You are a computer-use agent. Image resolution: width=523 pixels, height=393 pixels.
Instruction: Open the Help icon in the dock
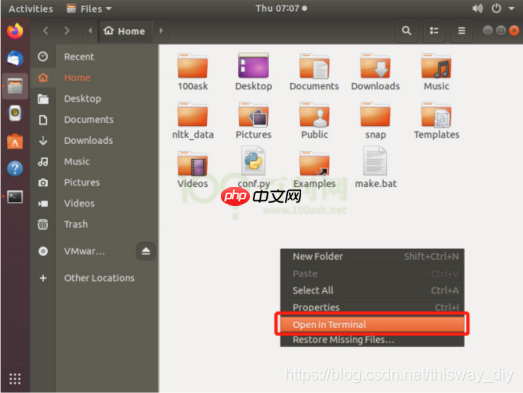point(15,169)
